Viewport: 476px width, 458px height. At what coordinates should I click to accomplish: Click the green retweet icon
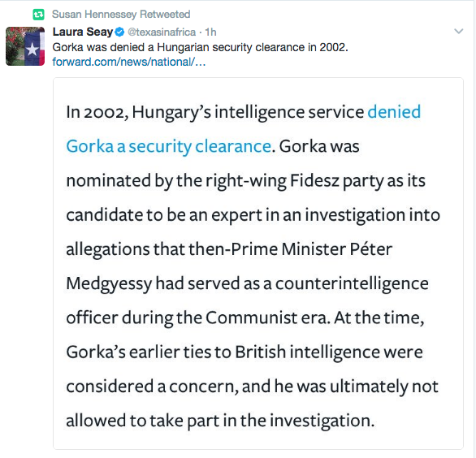pos(38,15)
